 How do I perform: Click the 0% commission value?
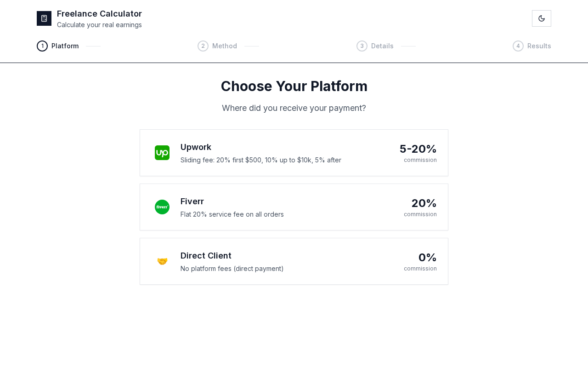[x=428, y=258]
